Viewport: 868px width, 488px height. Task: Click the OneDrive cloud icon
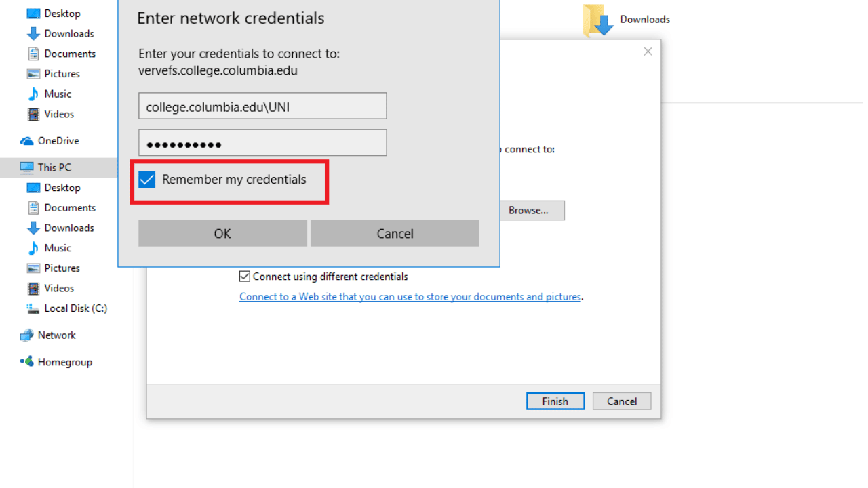click(x=27, y=141)
